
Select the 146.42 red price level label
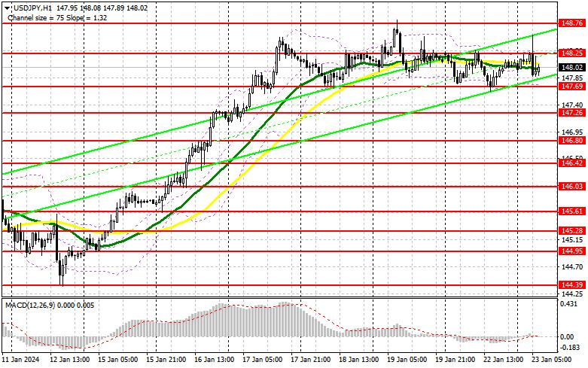572,163
